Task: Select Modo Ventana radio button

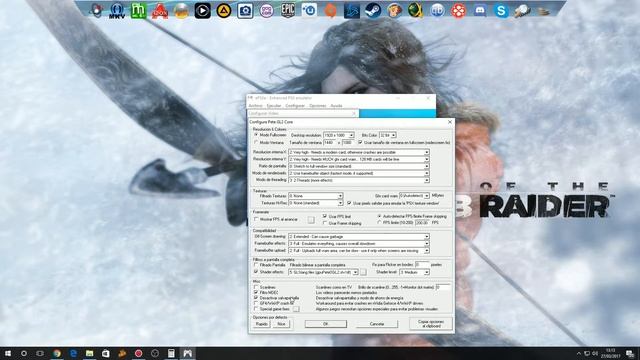Action: [256, 142]
